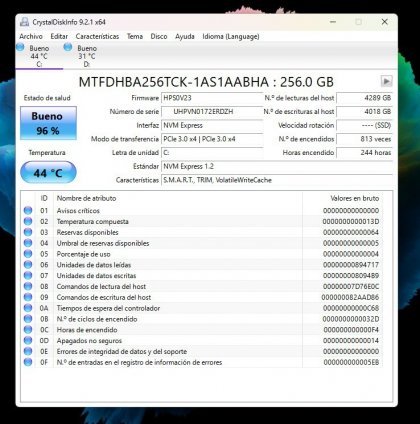Close the CrystalDiskInfo window
Viewport: 420px width, 424px height.
tap(384, 22)
